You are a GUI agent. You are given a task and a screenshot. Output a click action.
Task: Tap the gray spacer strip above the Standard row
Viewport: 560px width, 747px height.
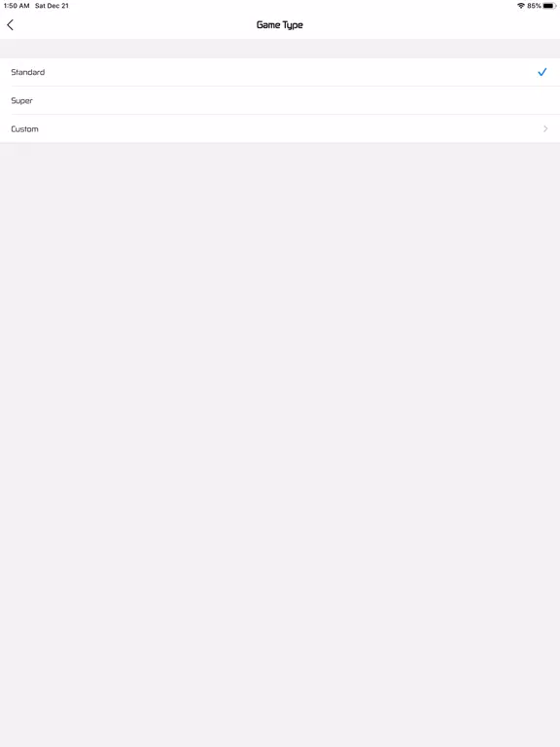(x=280, y=49)
